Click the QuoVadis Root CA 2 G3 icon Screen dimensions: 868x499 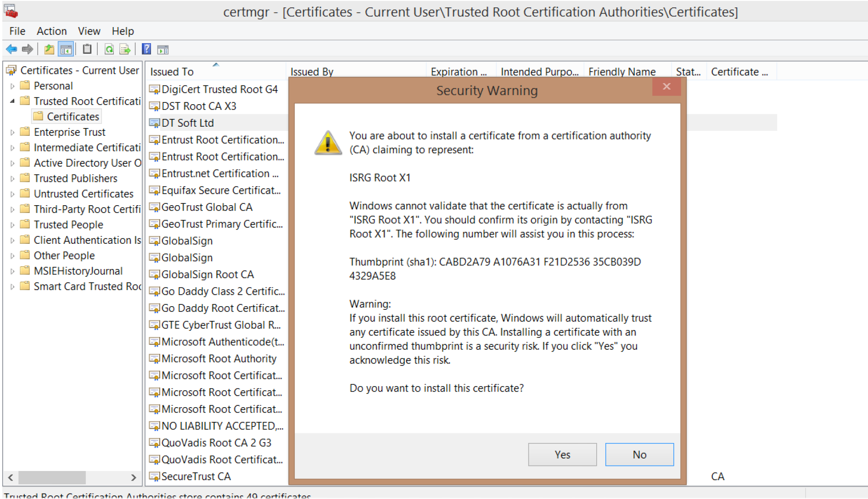coord(154,443)
